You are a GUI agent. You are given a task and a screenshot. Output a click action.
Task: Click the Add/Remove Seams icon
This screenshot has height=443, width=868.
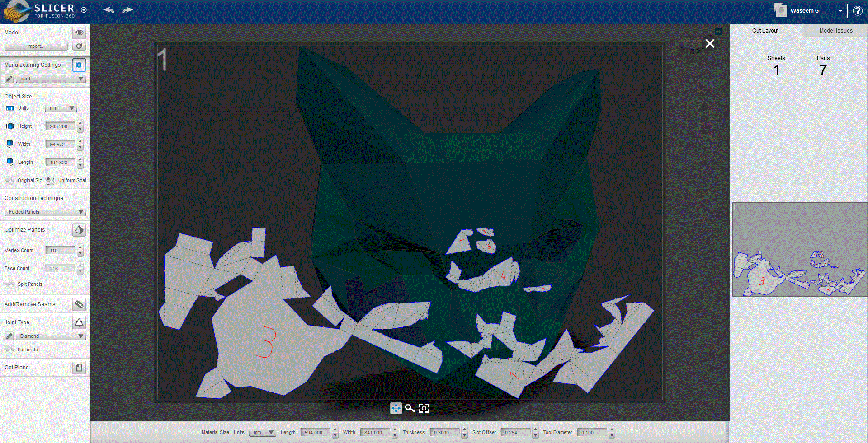point(79,305)
